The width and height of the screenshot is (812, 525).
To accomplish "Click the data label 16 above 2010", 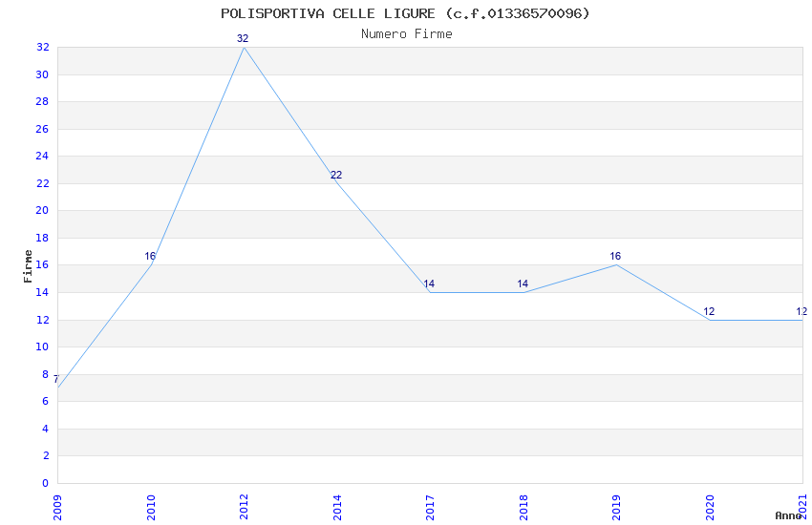I will pos(150,256).
